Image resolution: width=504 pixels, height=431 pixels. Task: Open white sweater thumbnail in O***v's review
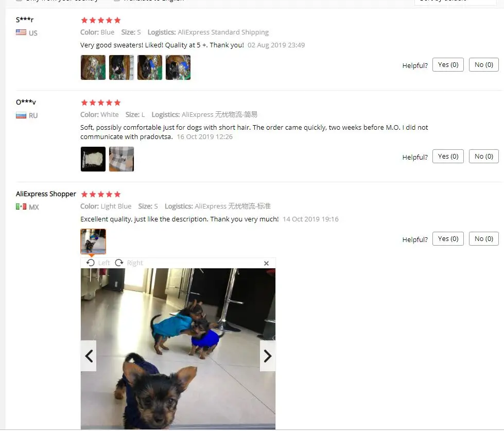click(x=93, y=159)
